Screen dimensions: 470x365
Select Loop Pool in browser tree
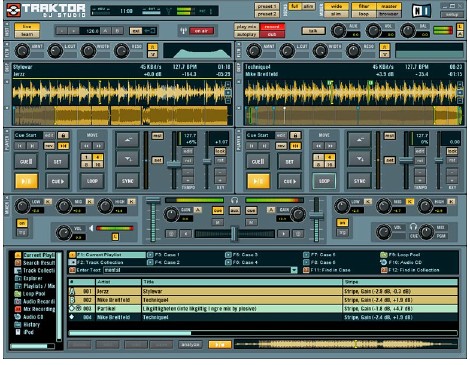point(30,294)
